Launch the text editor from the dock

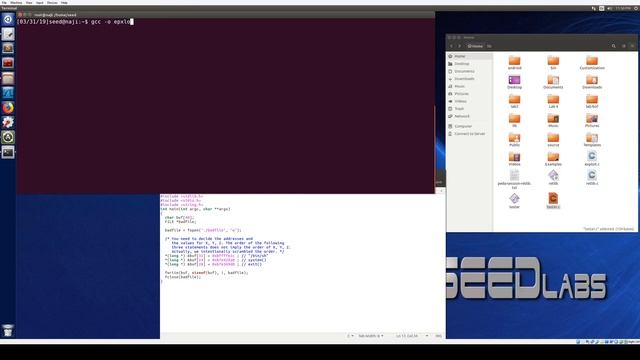(x=8, y=34)
